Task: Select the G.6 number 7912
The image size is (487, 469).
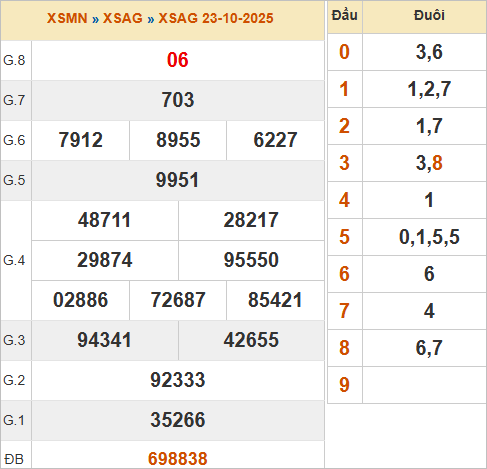Action: point(80,140)
